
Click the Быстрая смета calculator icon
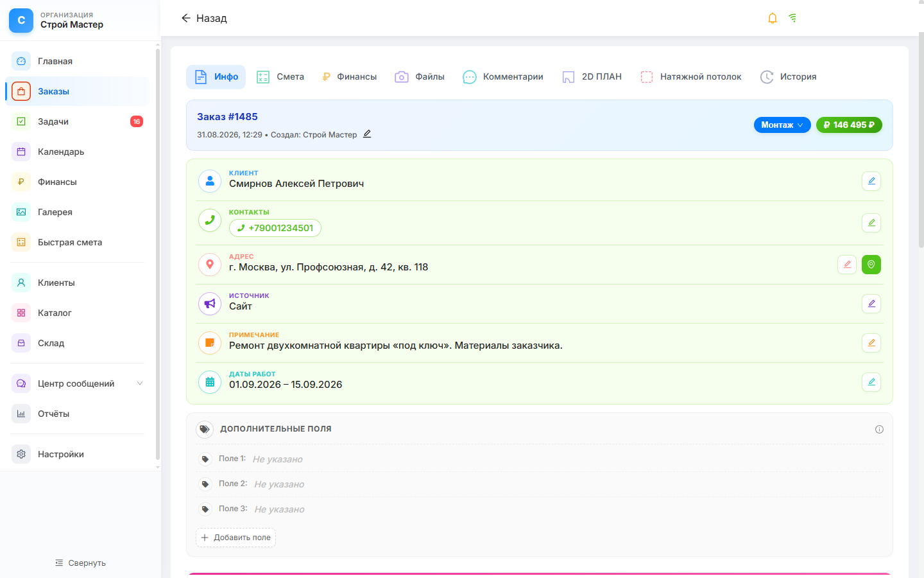[x=21, y=242]
